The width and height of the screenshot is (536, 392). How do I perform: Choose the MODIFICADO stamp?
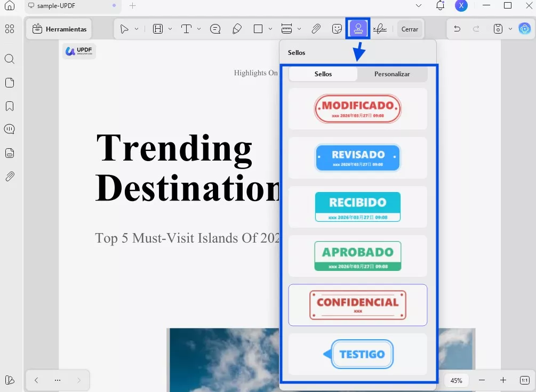coord(357,109)
